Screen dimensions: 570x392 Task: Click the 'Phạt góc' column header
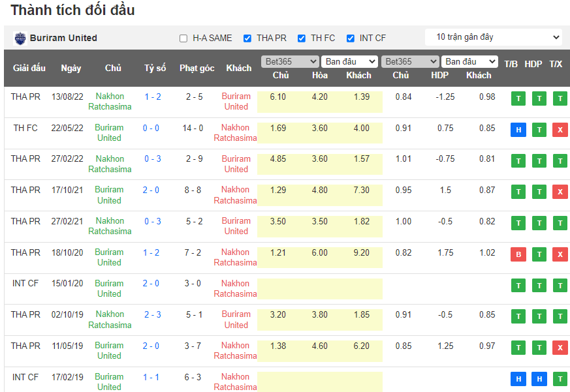(197, 68)
